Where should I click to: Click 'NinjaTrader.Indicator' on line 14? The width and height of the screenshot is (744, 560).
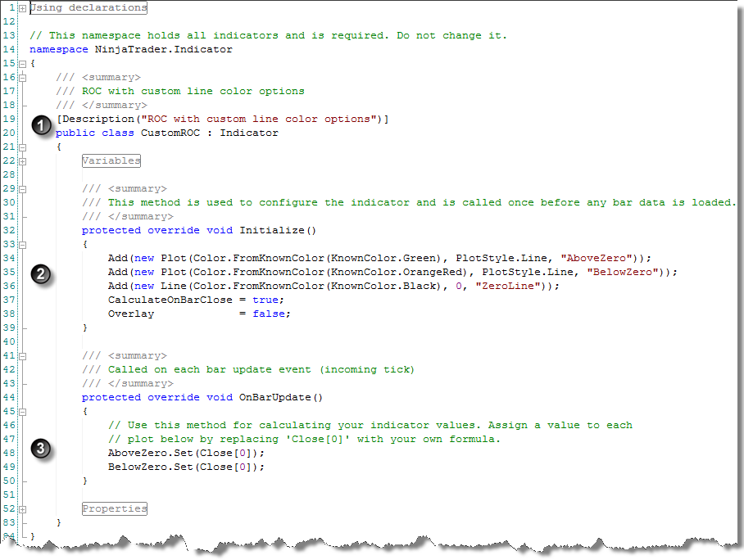click(x=164, y=49)
